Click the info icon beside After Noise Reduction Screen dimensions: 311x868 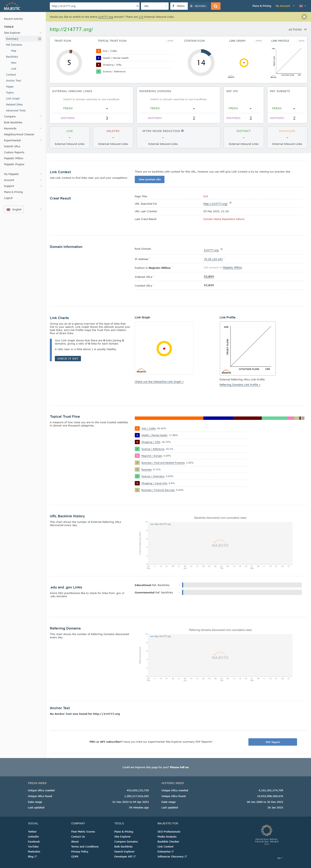pos(182,131)
